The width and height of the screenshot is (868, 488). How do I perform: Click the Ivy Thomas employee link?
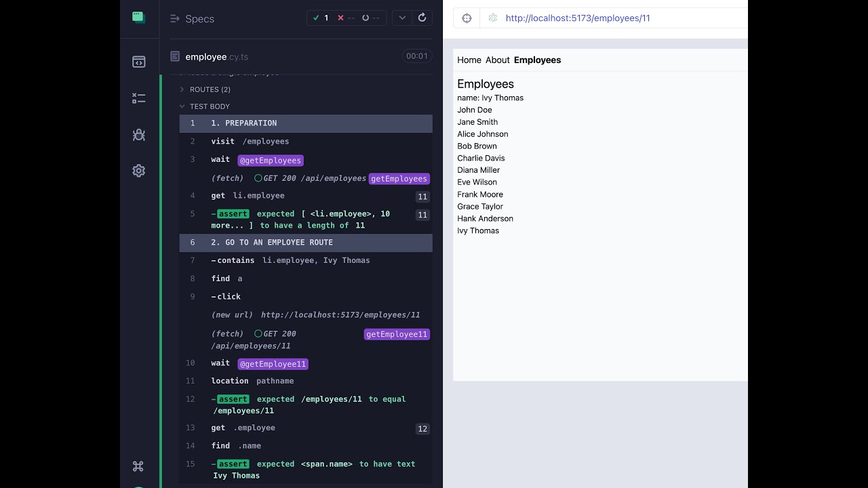click(478, 230)
